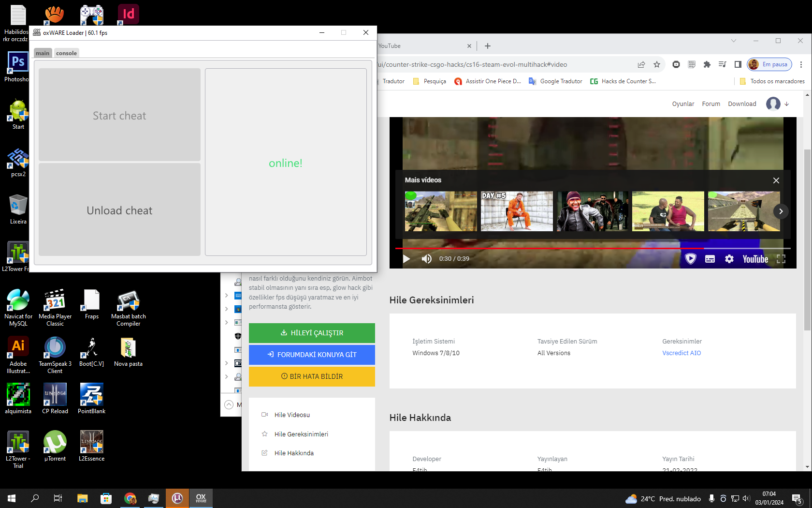
Task: Open the Vscredict AIO link
Action: click(681, 353)
